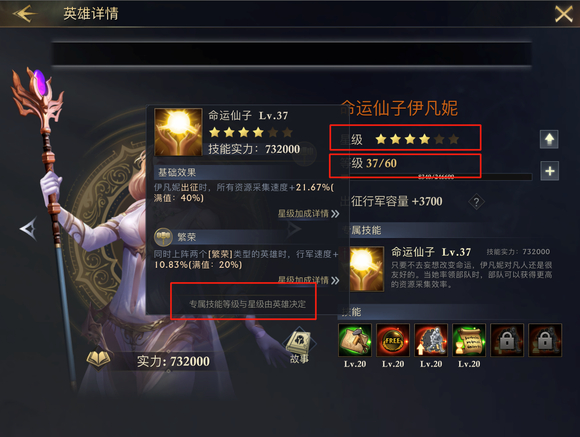The height and width of the screenshot is (437, 580).
Task: Select the third skill with armored soldier
Action: point(431,340)
